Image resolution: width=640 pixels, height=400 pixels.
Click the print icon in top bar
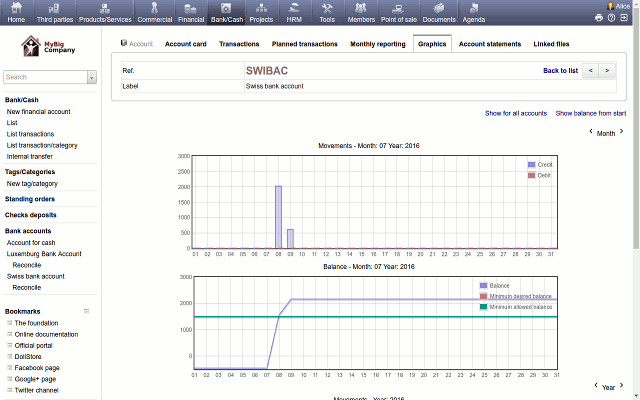point(599,18)
